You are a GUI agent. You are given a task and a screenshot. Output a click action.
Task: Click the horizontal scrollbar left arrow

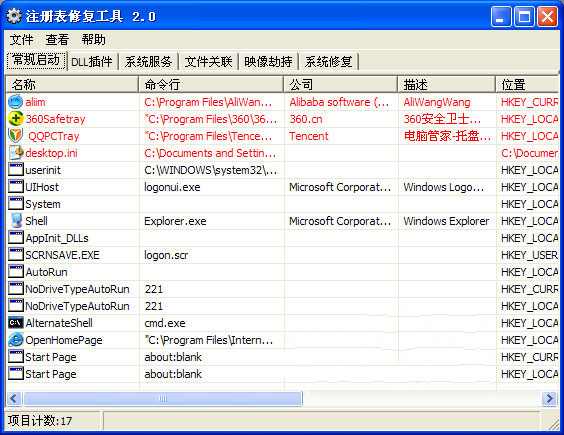point(14,398)
